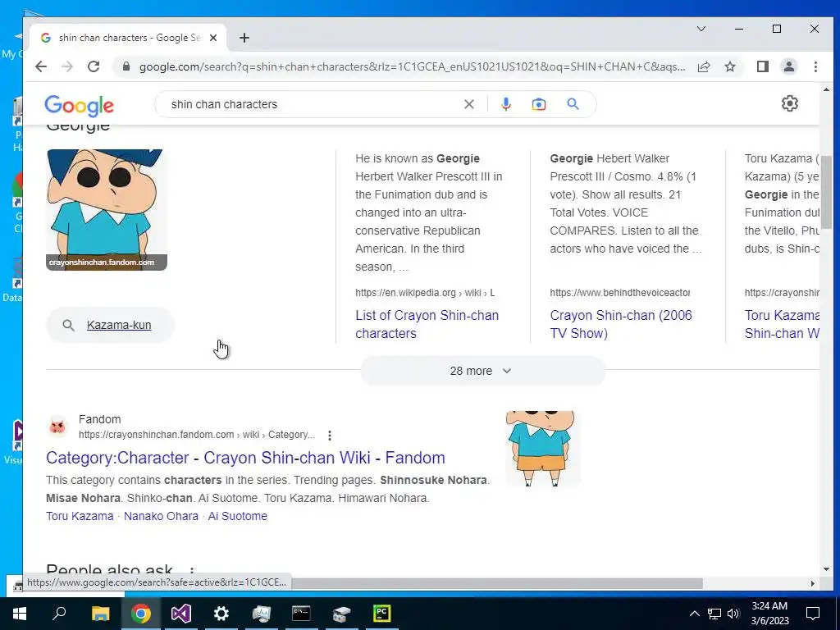
Task: Go back to the previous page
Action: (41, 66)
